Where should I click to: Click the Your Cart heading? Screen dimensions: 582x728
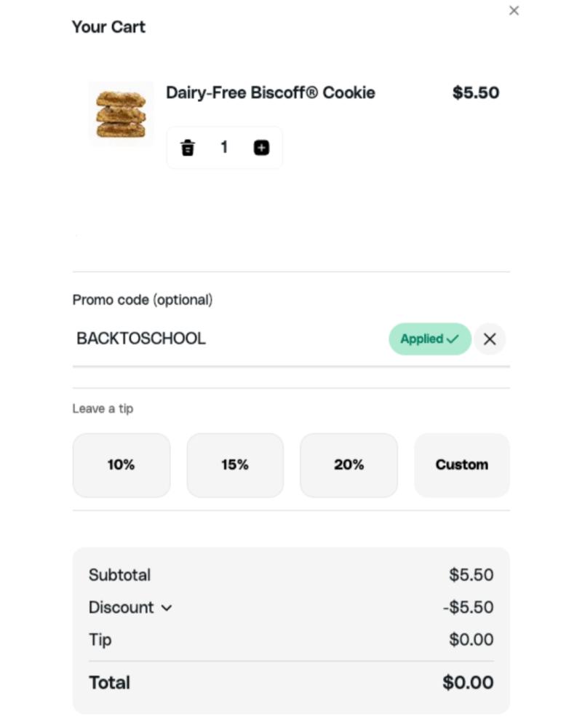pos(108,27)
